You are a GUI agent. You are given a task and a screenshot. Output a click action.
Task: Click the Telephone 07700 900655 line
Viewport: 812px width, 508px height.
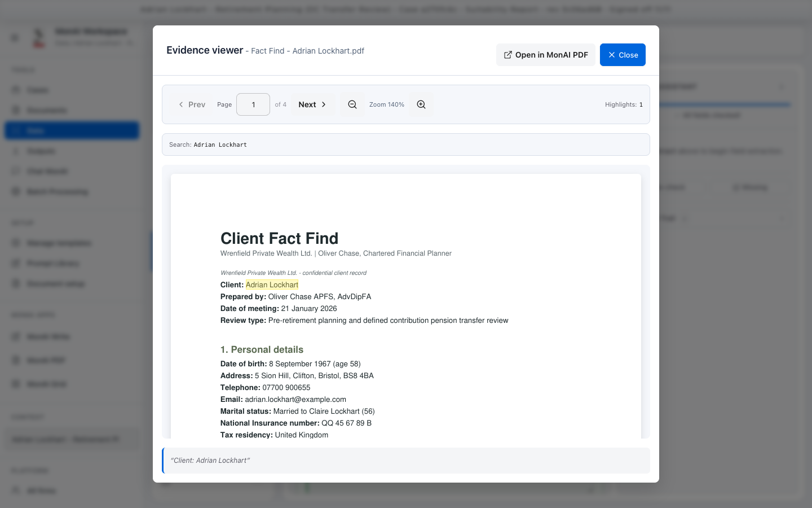[x=265, y=387]
